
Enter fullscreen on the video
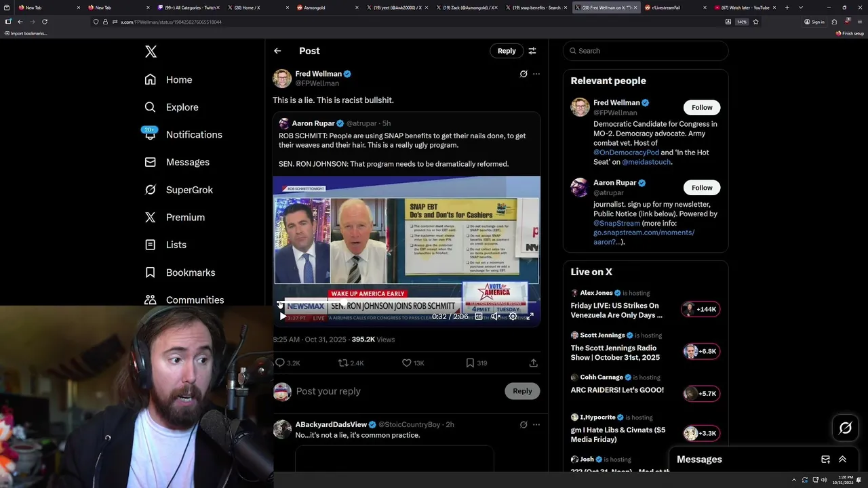530,317
